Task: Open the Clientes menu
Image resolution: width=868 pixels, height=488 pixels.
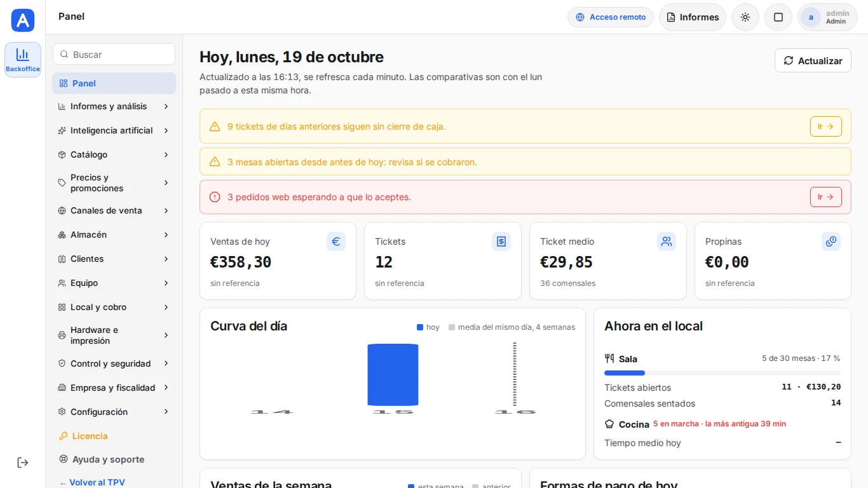Action: click(x=114, y=259)
